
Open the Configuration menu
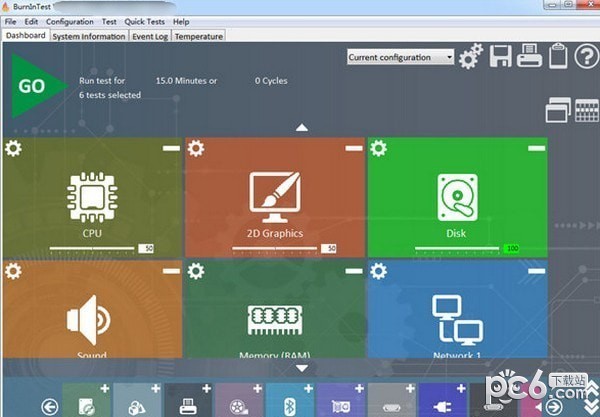(x=70, y=22)
